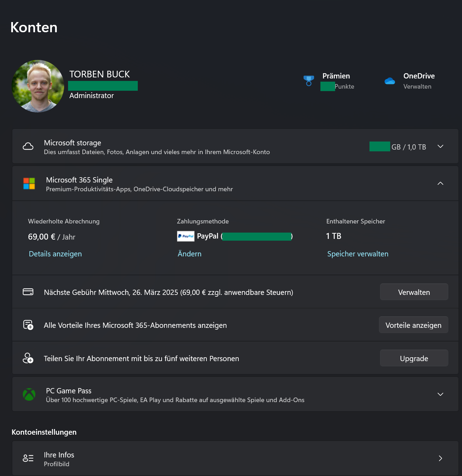Viewport: 462px width, 476px height.
Task: Click the credit card icon next to Nächste Gebühr
Action: pyautogui.click(x=28, y=292)
